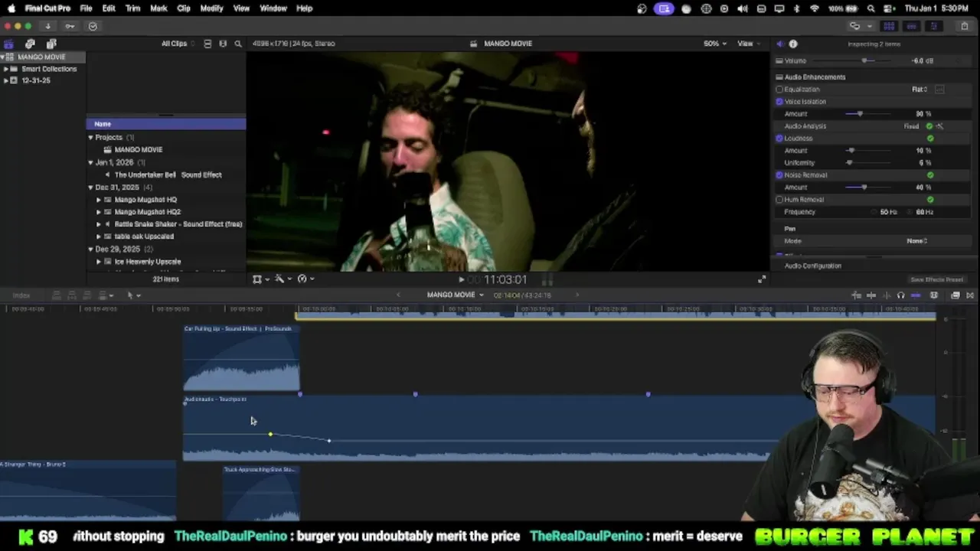Toggle audio skimming headphone icon in timeline

click(x=900, y=295)
